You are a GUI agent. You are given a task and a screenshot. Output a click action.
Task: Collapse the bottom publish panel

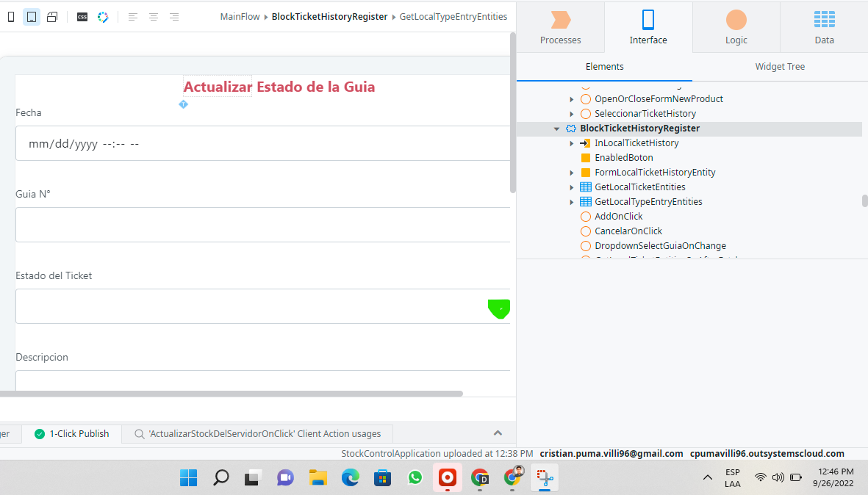tap(498, 433)
